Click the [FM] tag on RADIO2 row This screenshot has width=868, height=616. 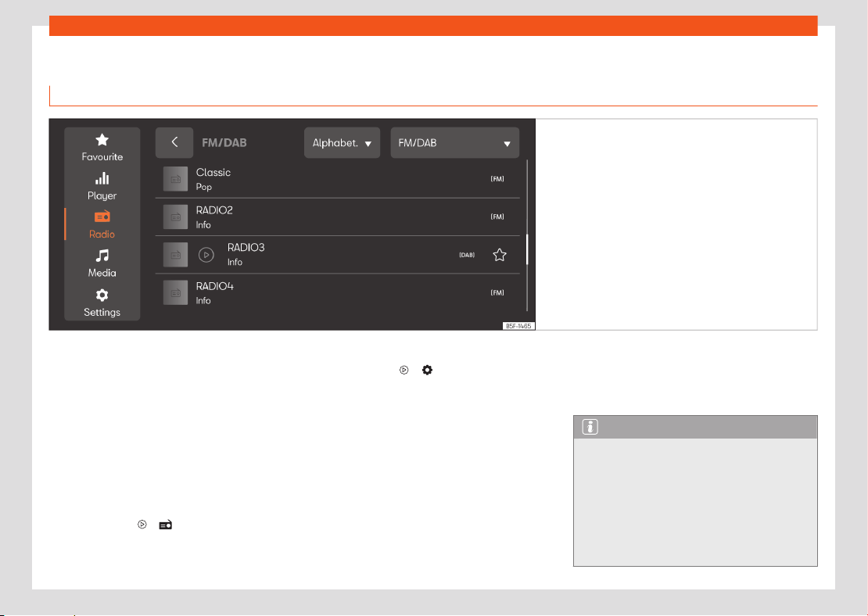click(x=497, y=217)
